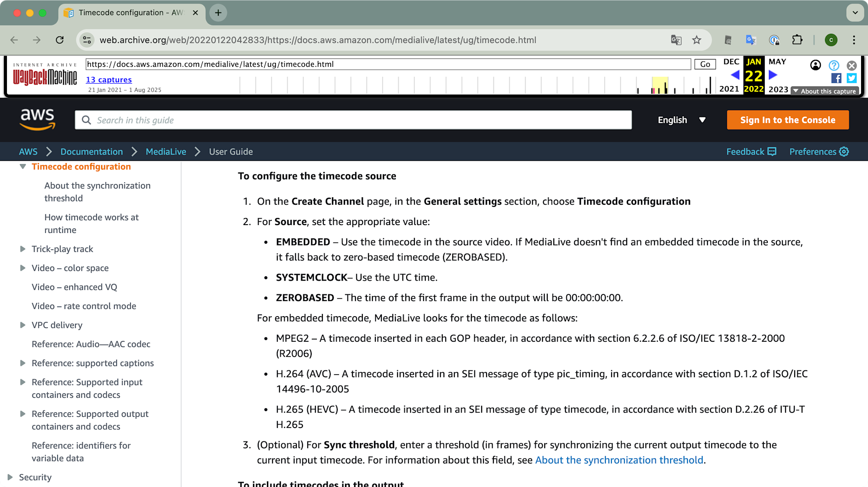Open Wayback Machine user account icon
The height and width of the screenshot is (487, 868).
(815, 65)
